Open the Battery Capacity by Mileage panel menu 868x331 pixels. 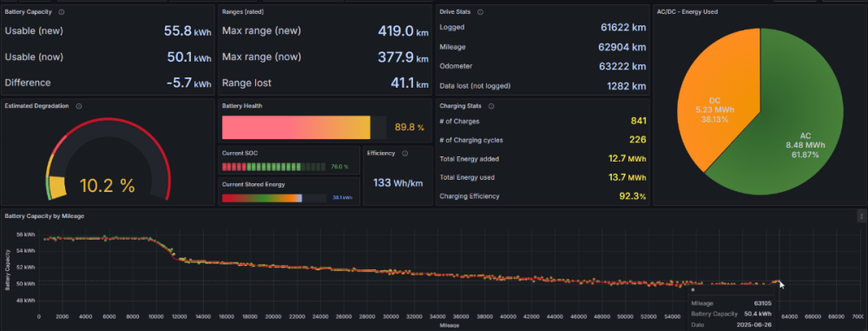point(861,215)
